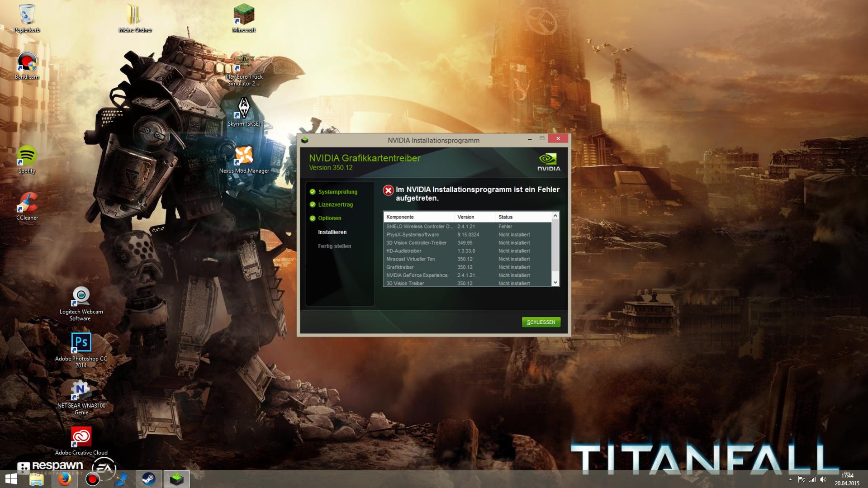Open the Bandicam desktop shortcut
The width and height of the screenshot is (868, 488).
coord(27,66)
